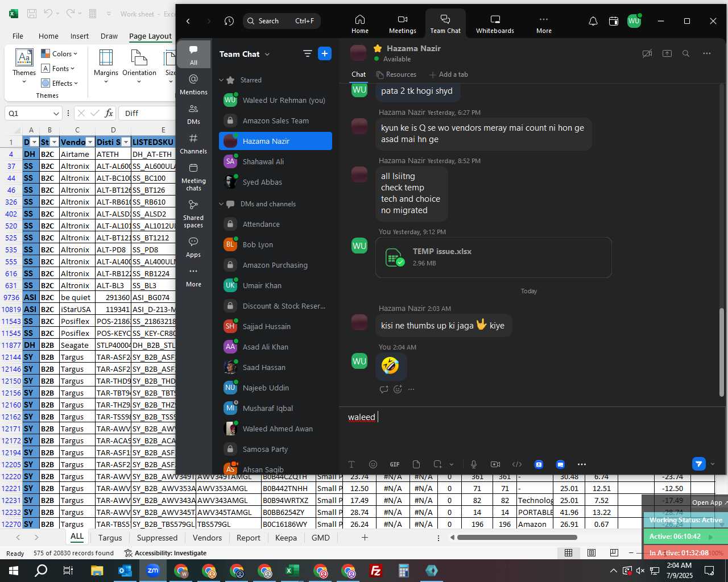The height and width of the screenshot is (582, 728).
Task: Open Amazon Sales Team chat
Action: point(275,120)
